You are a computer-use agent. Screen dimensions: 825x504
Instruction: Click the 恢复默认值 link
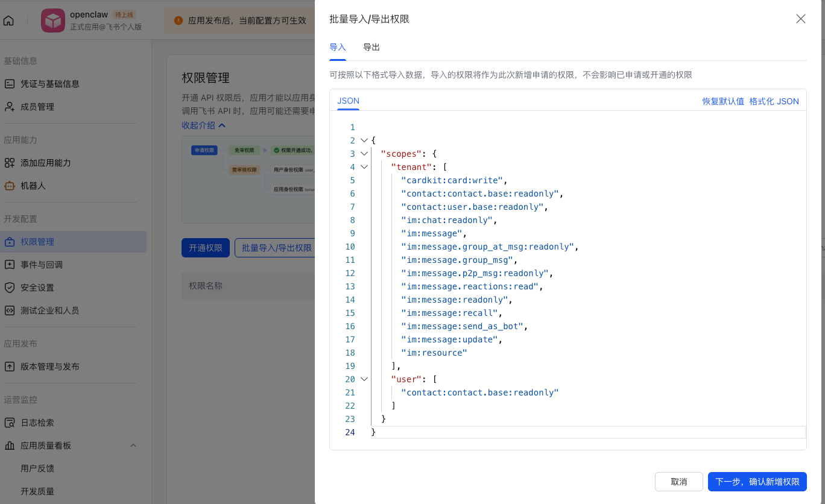point(723,101)
